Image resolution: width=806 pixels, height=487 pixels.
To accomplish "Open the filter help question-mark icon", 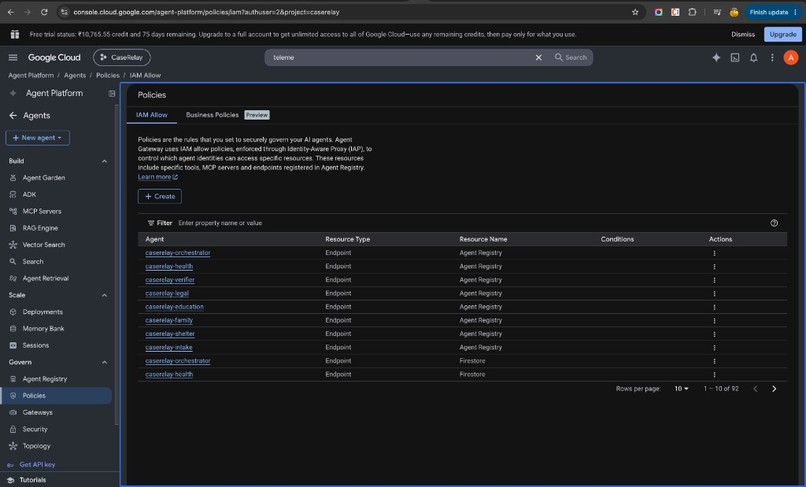I will click(774, 223).
